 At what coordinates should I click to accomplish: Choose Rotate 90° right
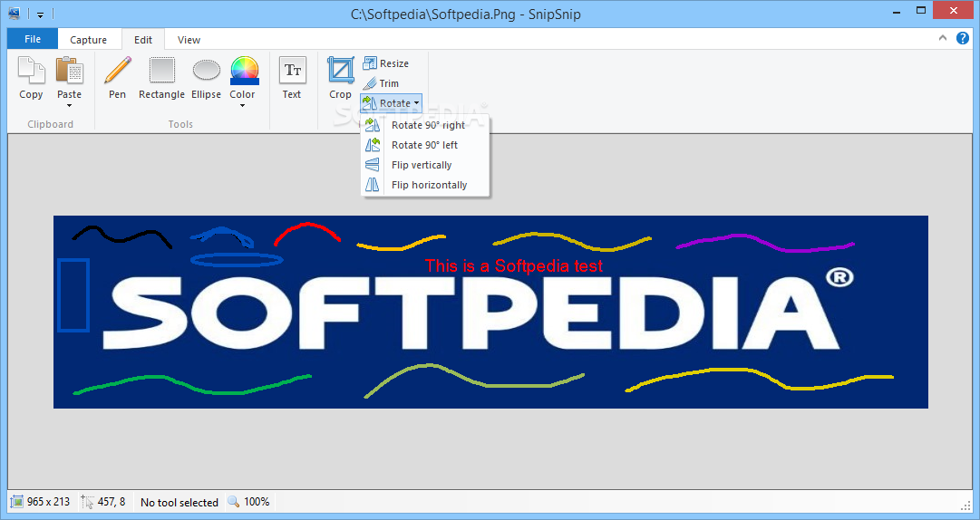click(425, 125)
